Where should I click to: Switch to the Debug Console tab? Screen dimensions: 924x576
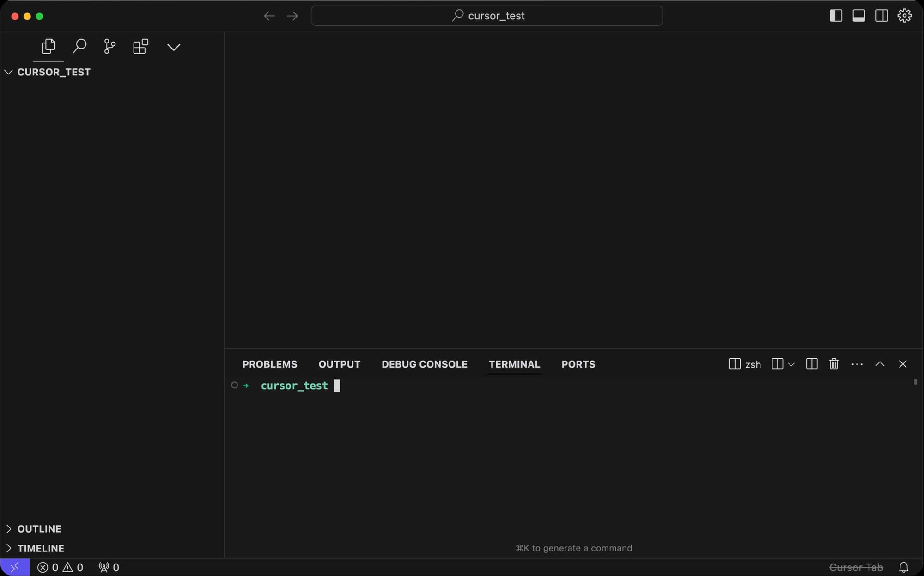click(x=424, y=364)
